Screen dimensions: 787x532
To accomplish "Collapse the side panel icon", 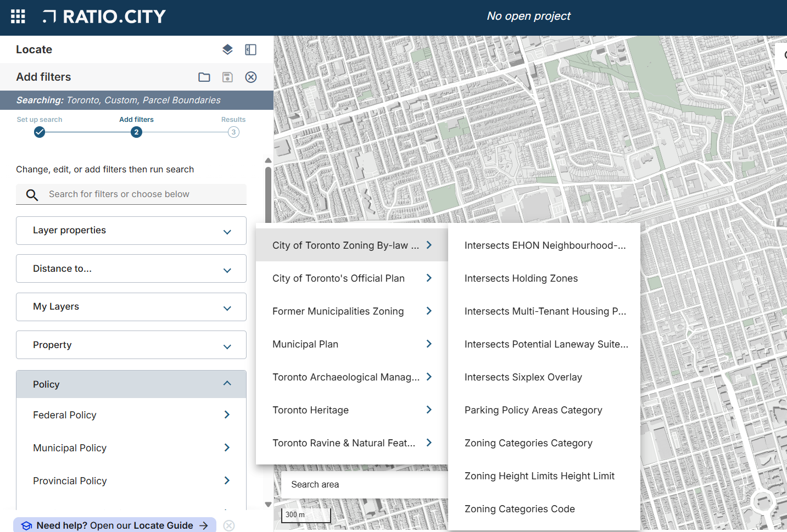I will point(251,49).
